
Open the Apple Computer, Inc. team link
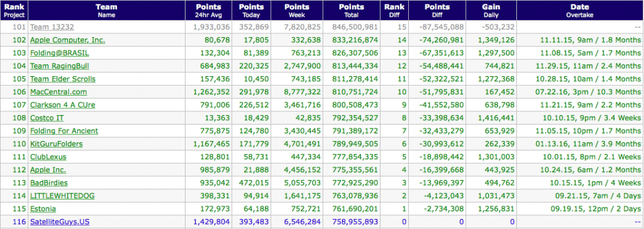(67, 40)
